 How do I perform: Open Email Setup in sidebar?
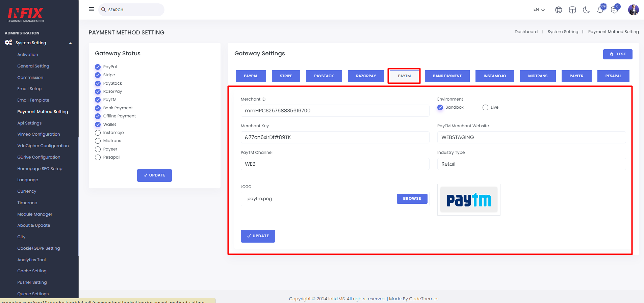click(x=29, y=89)
